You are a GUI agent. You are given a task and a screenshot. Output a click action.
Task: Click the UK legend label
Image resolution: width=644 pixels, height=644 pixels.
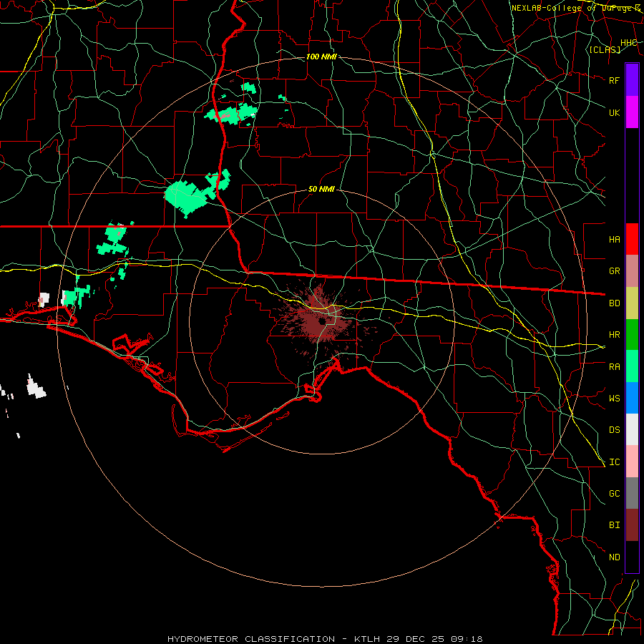[614, 112]
